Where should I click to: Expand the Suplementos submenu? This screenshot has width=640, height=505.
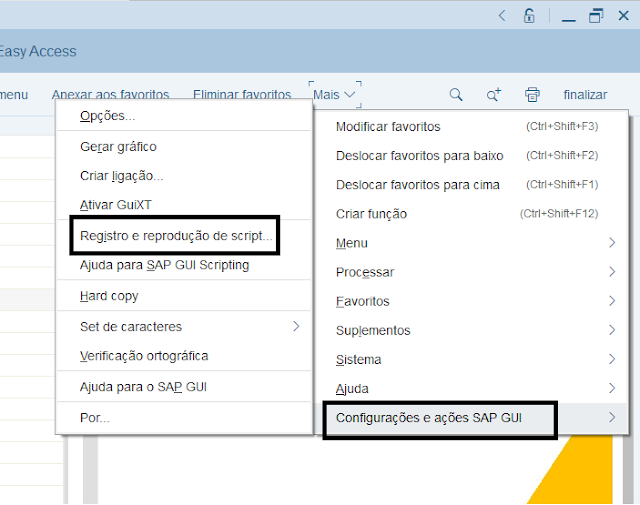click(x=471, y=330)
